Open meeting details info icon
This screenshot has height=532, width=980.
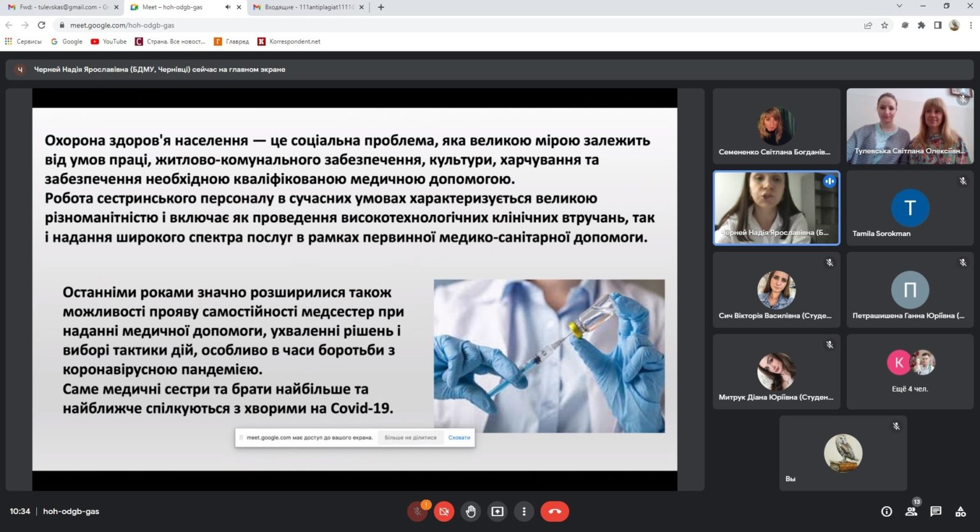pyautogui.click(x=886, y=512)
